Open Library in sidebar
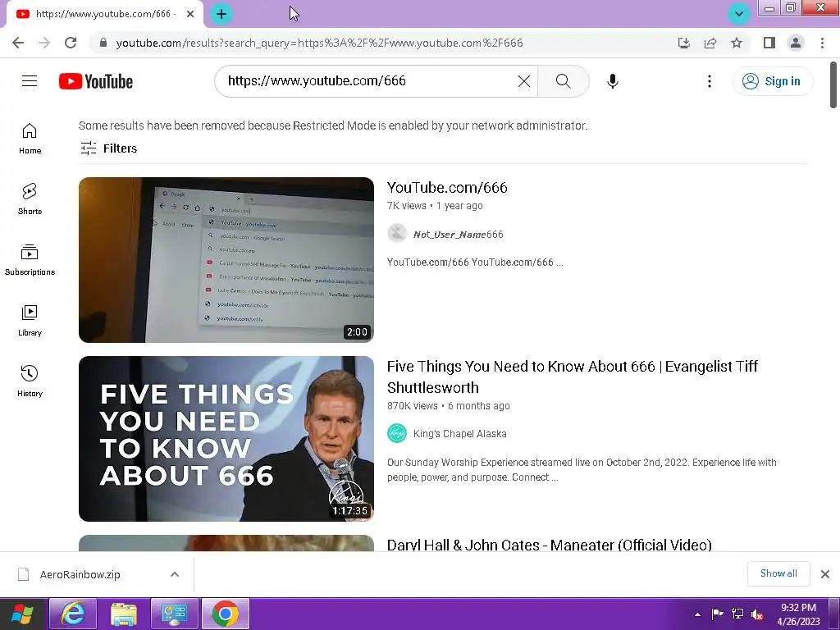This screenshot has width=840, height=630. pos(30,321)
